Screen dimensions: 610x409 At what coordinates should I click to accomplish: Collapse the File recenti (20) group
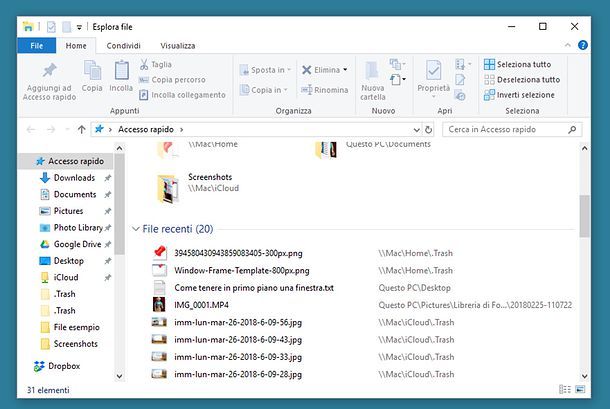tap(135, 229)
